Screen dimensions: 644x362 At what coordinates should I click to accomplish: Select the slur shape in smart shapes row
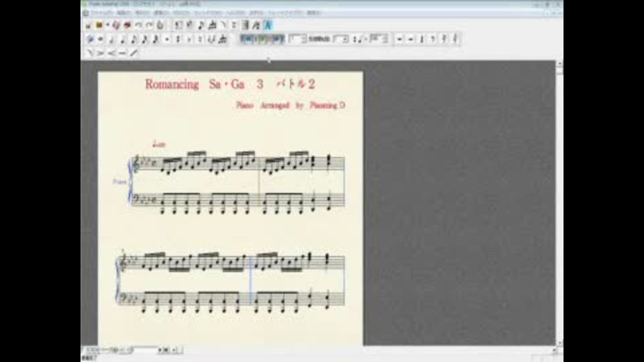tap(90, 53)
